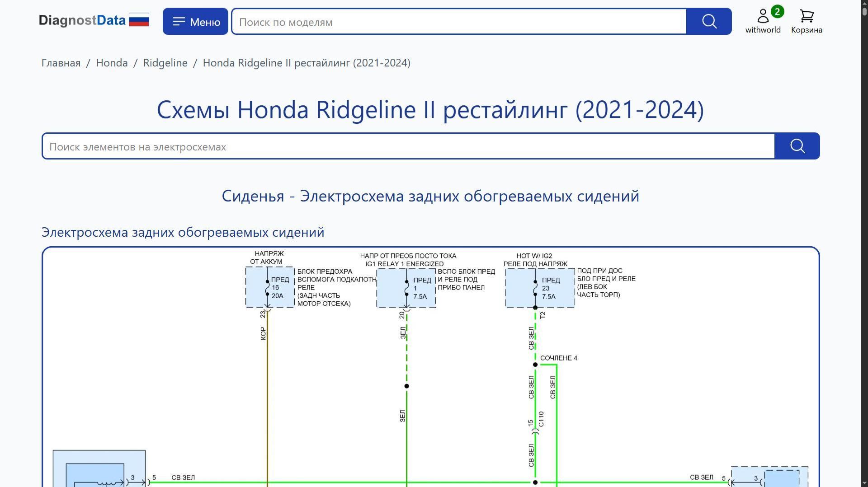Screen dimensions: 868x487
Task: Click the Схемы Honda Ridgeline II title
Action: coord(430,109)
